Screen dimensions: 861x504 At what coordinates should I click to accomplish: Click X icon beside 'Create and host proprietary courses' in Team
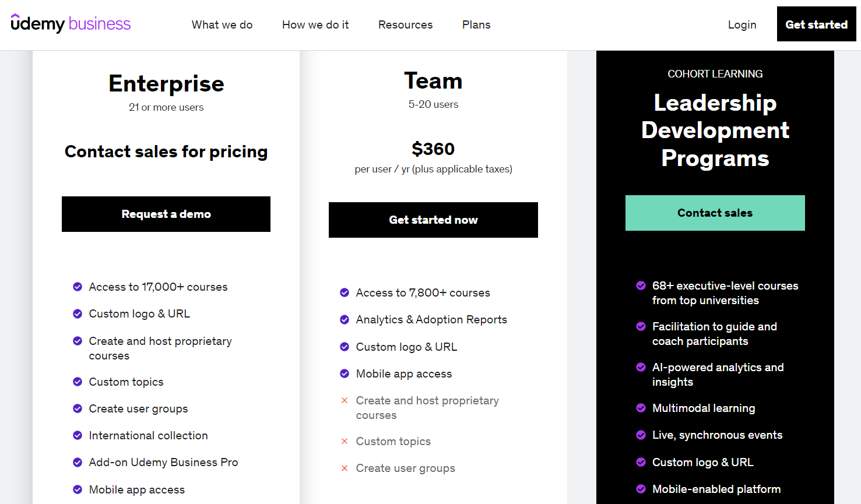(x=345, y=400)
